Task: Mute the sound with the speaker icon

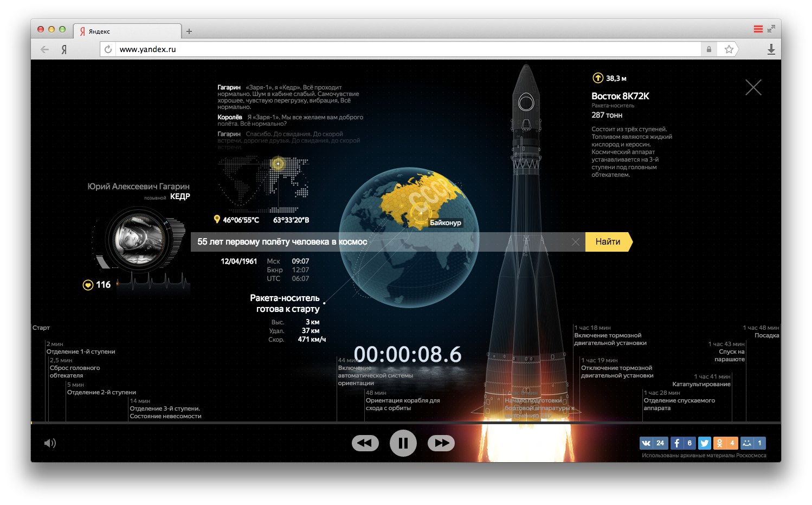Action: [50, 443]
